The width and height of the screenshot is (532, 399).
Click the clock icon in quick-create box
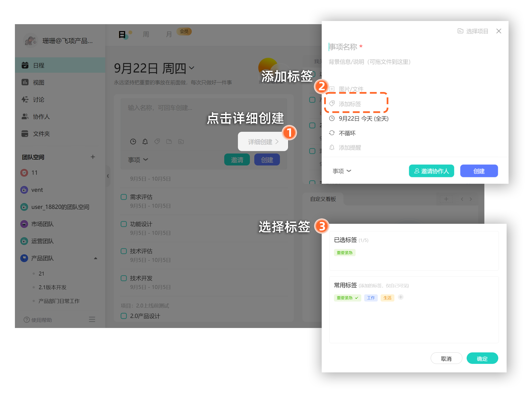(x=133, y=142)
